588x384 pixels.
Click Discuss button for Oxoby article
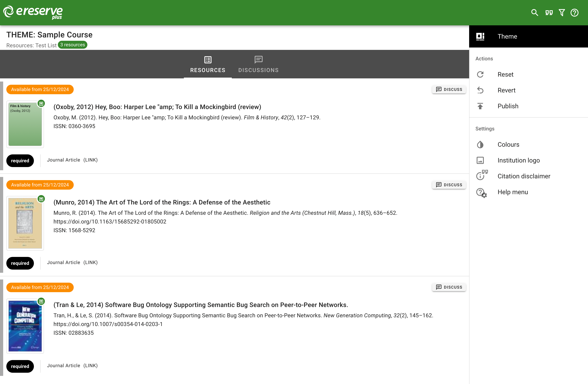449,89
